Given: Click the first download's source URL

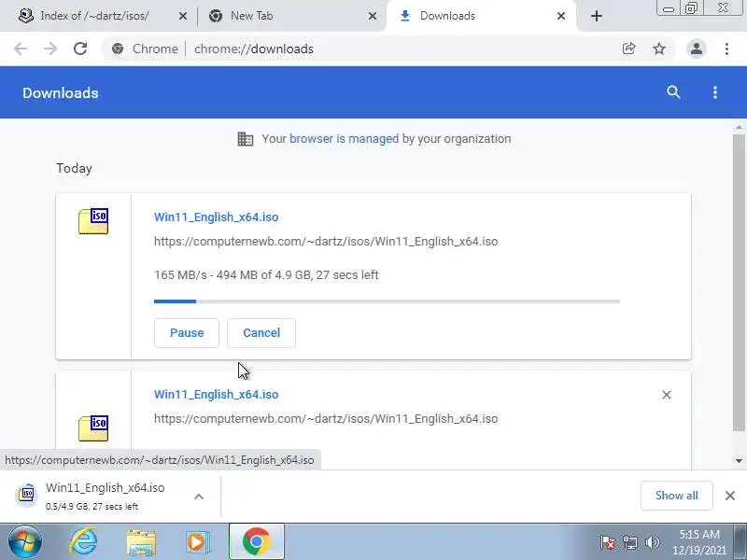Looking at the screenshot, I should (x=326, y=242).
